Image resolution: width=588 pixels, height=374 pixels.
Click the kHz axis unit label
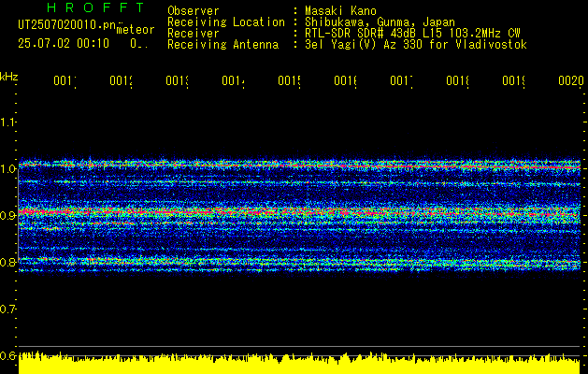coord(8,77)
